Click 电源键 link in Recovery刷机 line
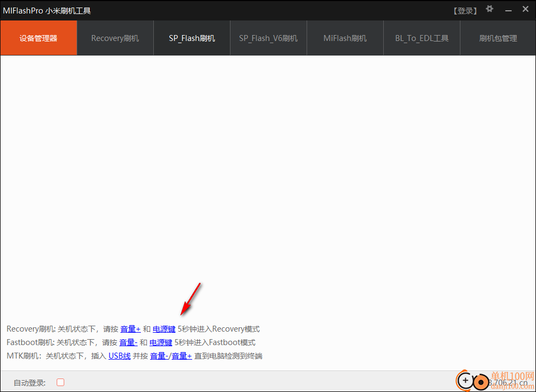 coord(164,329)
